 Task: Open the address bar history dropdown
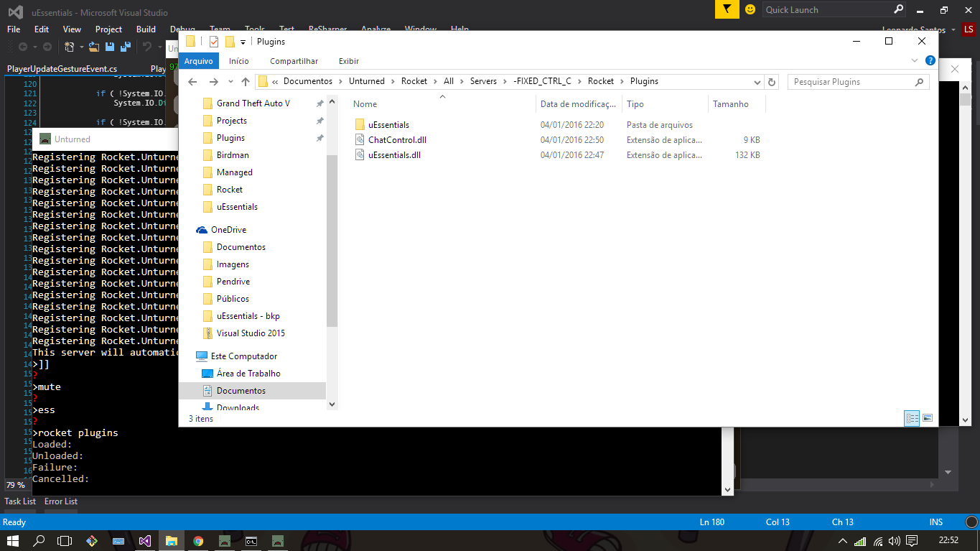pyautogui.click(x=758, y=82)
